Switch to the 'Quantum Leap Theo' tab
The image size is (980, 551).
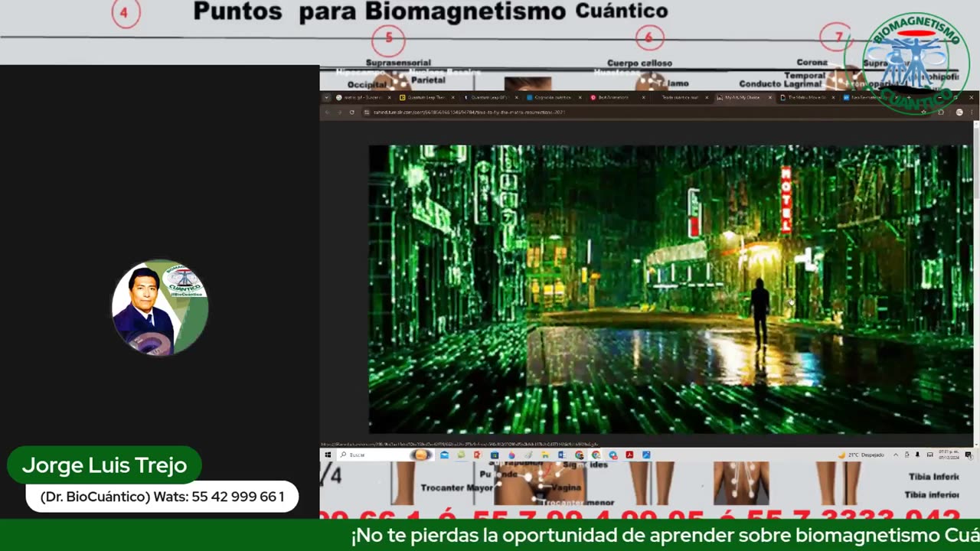[x=426, y=97]
